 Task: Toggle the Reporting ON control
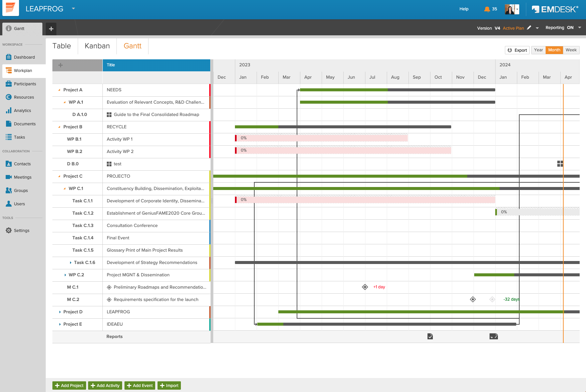tap(563, 28)
